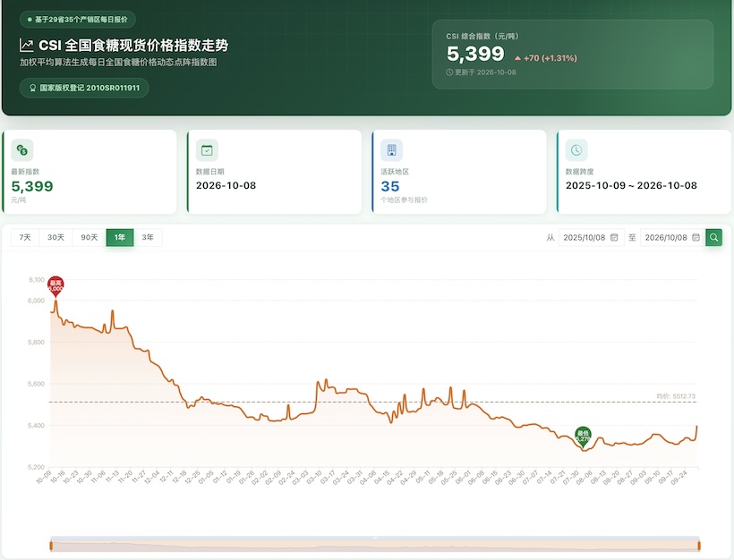Click the 5,200 y-axis label
Screen dimensions: 734x560
tap(37, 467)
